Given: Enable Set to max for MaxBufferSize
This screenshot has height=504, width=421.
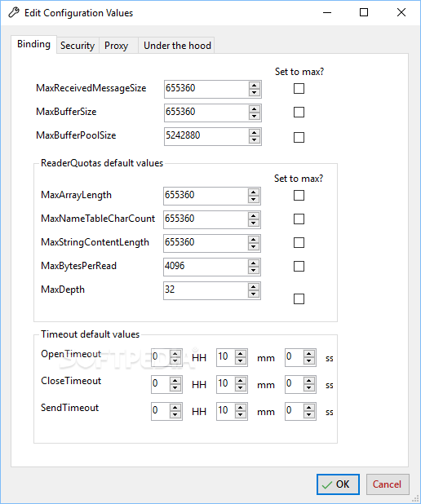Looking at the screenshot, I should point(299,113).
